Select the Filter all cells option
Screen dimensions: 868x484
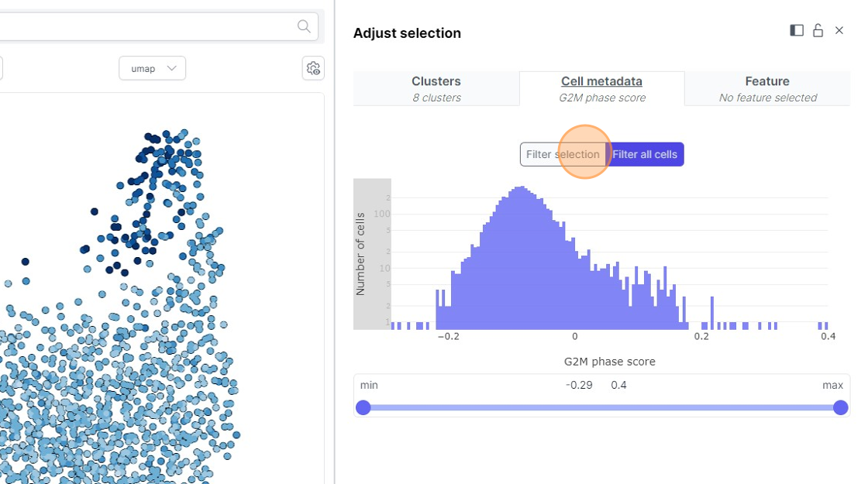click(x=645, y=154)
